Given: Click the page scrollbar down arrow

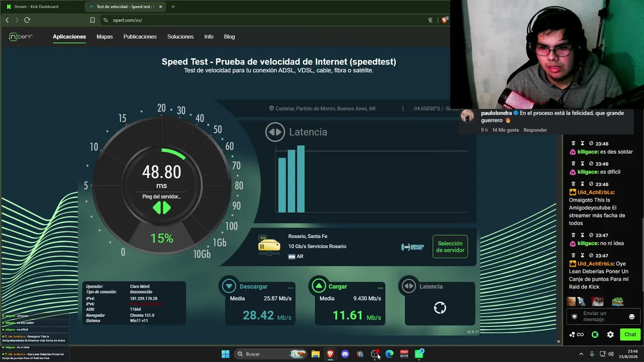Looking at the screenshot, I should (558, 342).
